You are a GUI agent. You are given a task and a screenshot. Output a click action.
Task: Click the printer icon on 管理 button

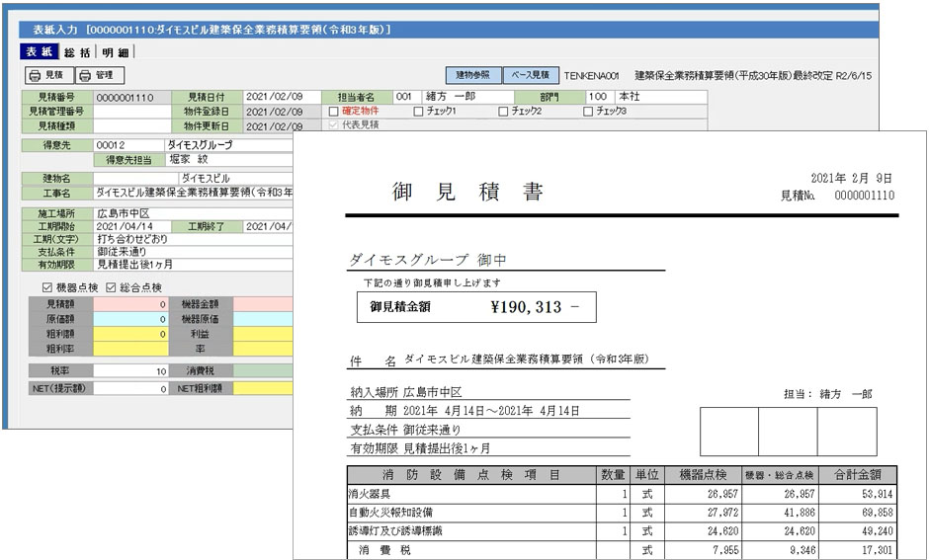(x=85, y=75)
